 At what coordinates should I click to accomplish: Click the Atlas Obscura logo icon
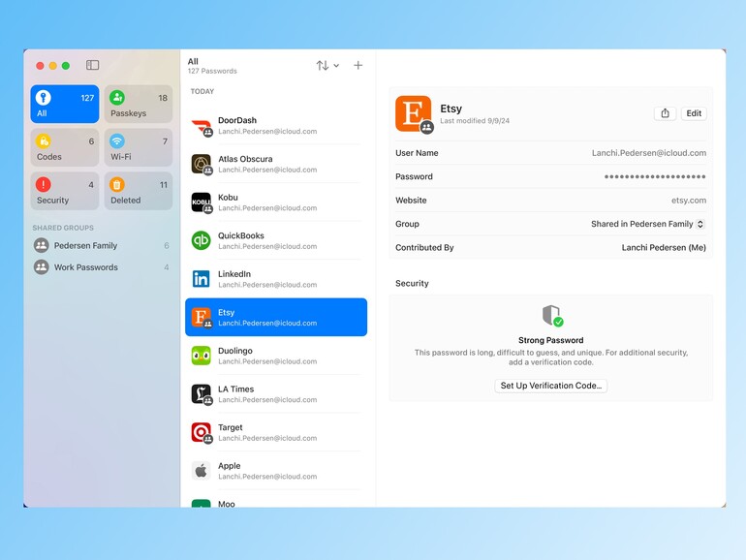click(202, 164)
